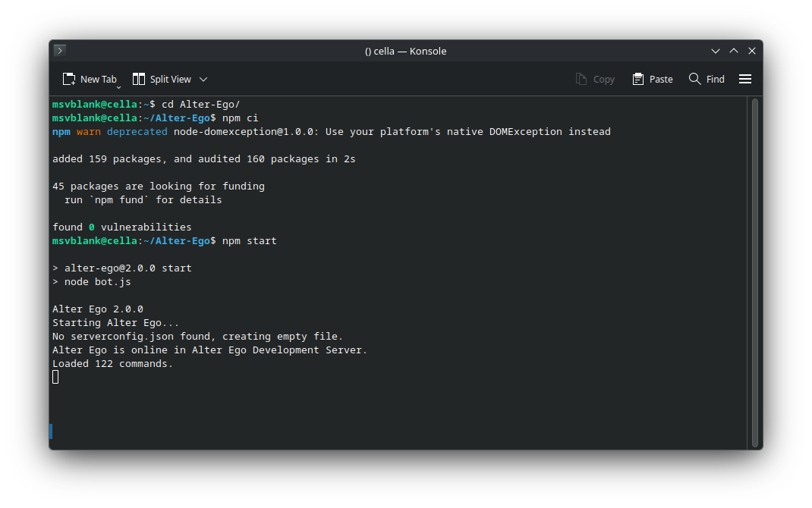
Task: Click the 'Alter Ego 2.0.0' output line
Action: 98,309
